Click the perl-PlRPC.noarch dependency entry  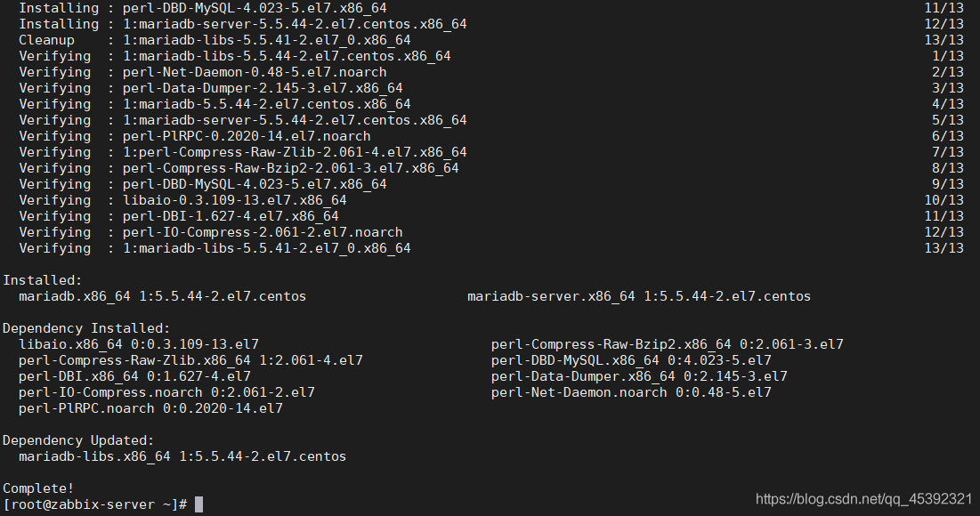(x=150, y=408)
